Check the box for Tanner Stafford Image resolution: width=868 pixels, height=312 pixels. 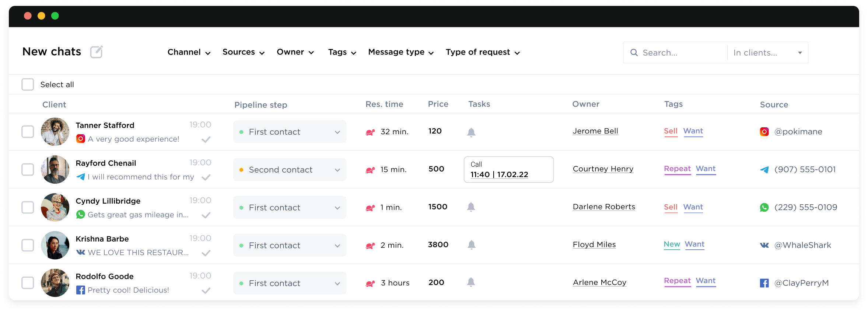(28, 132)
